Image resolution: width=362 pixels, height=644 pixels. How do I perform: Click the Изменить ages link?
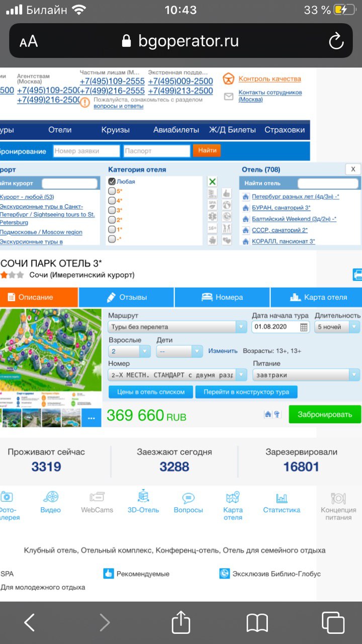coord(223,351)
